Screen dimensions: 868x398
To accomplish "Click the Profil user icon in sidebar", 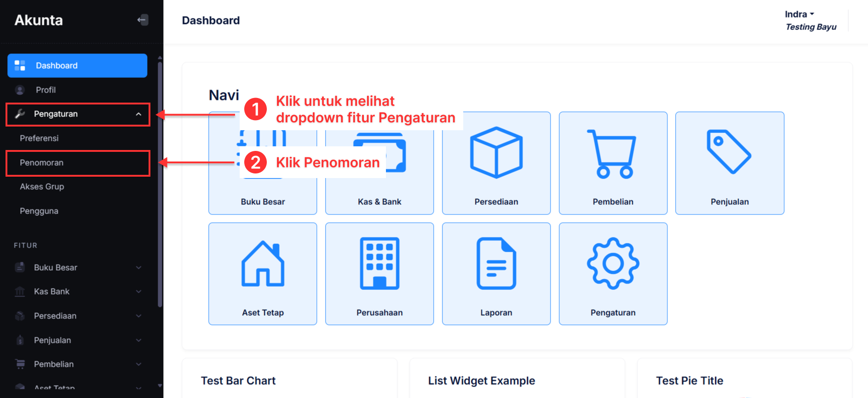I will (20, 90).
